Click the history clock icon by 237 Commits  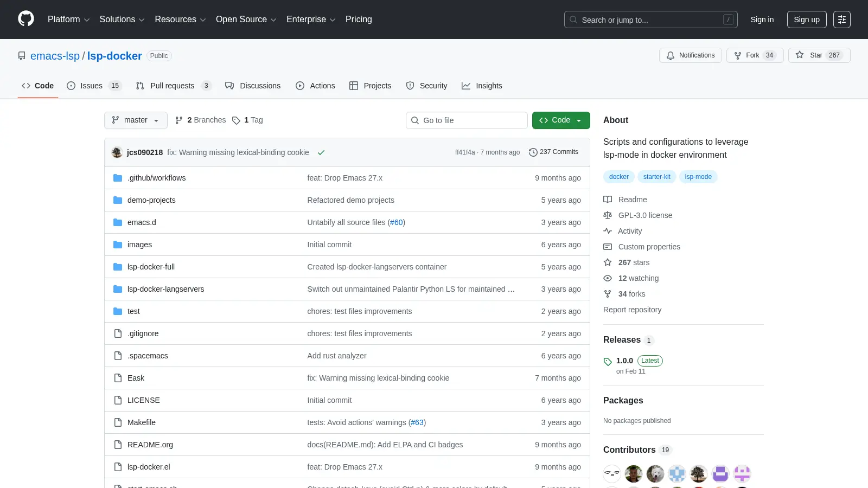coord(533,152)
